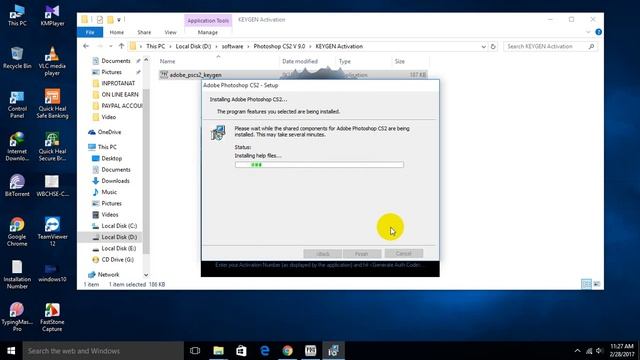
Task: Click the Windows Start button
Action: 11,351
